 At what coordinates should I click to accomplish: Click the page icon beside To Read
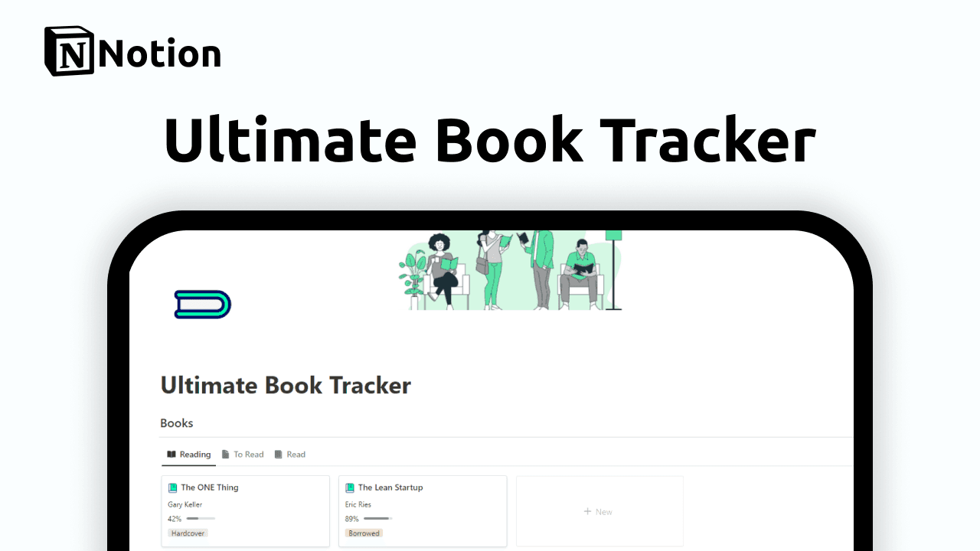pos(226,455)
